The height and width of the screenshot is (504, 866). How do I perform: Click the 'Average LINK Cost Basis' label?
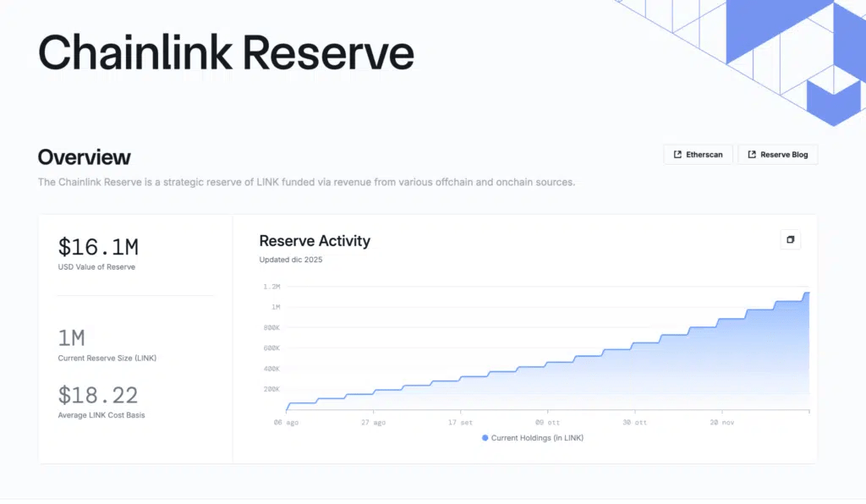click(x=101, y=415)
